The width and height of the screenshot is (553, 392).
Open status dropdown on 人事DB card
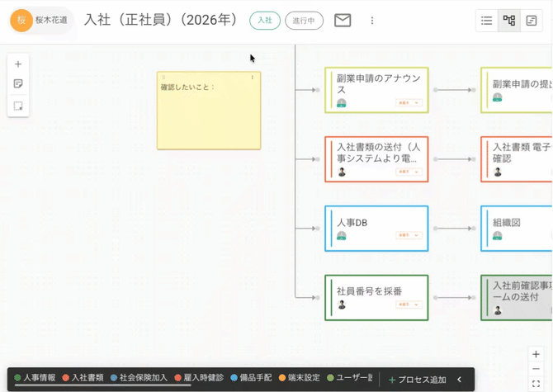(409, 235)
